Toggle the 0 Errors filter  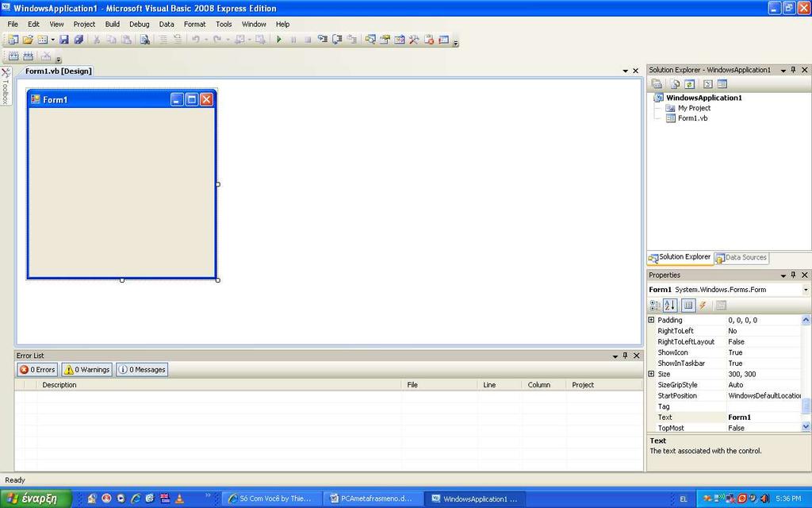(x=37, y=370)
